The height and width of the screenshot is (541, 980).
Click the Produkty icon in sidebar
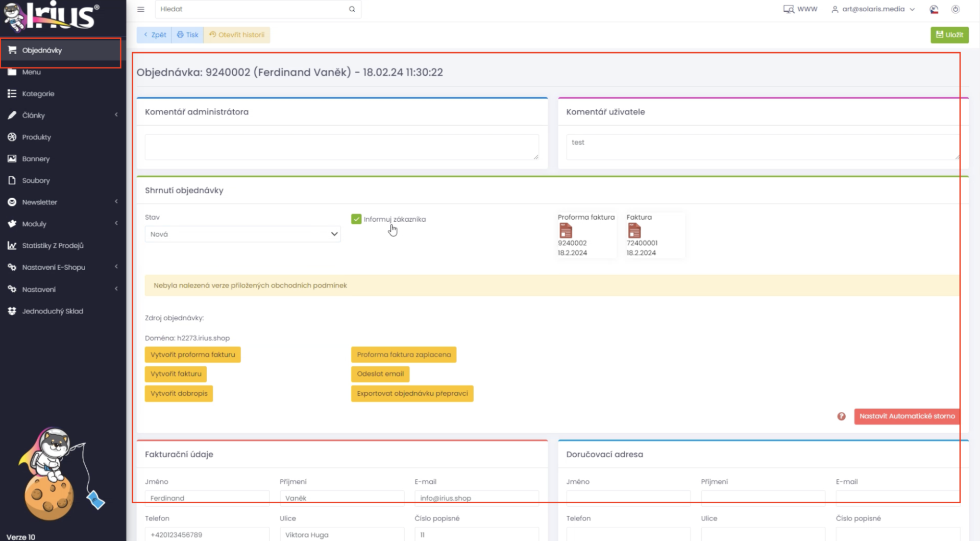pos(12,137)
